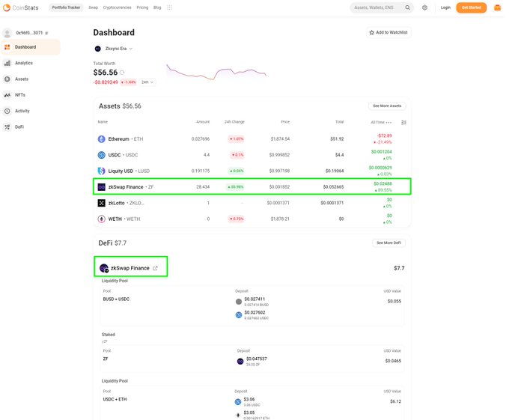Click the DeFi sidebar icon
Viewport: 509px width, 420px height.
click(x=7, y=127)
